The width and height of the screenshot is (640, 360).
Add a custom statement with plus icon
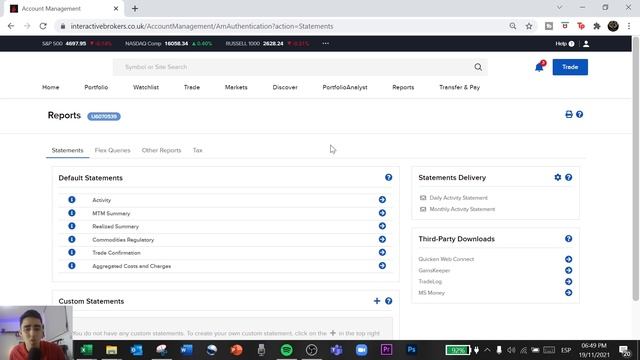pyautogui.click(x=377, y=301)
